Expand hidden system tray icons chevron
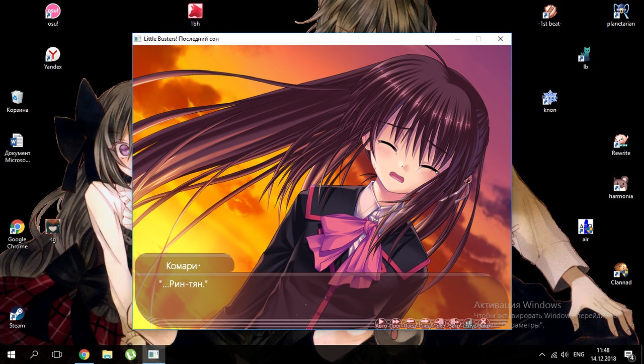The height and width of the screenshot is (364, 644). 542,354
